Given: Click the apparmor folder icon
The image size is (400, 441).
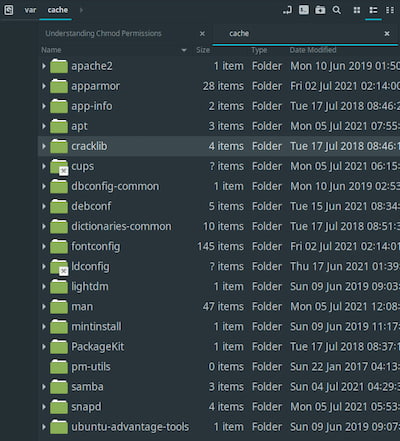Looking at the screenshot, I should (59, 86).
